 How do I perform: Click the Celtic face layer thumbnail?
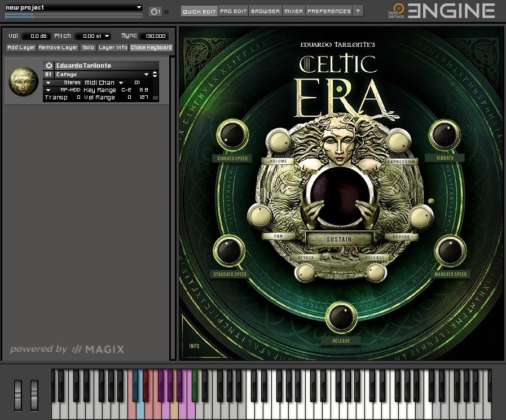24,81
